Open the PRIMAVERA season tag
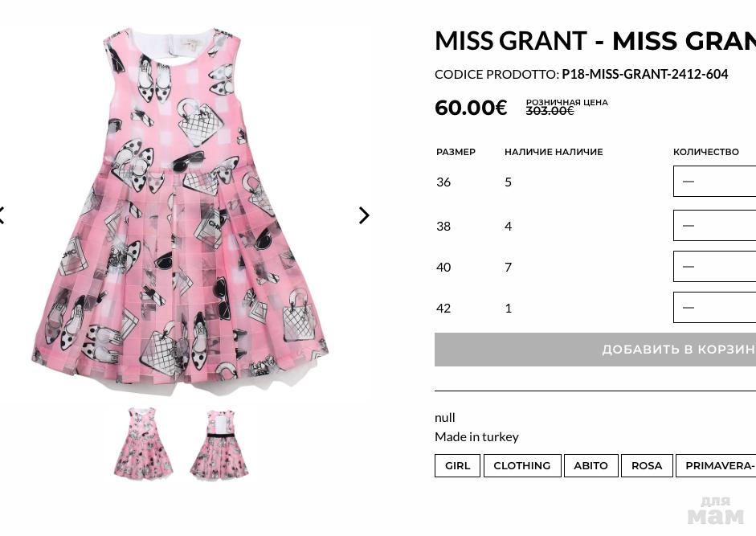The image size is (756, 536). tap(719, 466)
